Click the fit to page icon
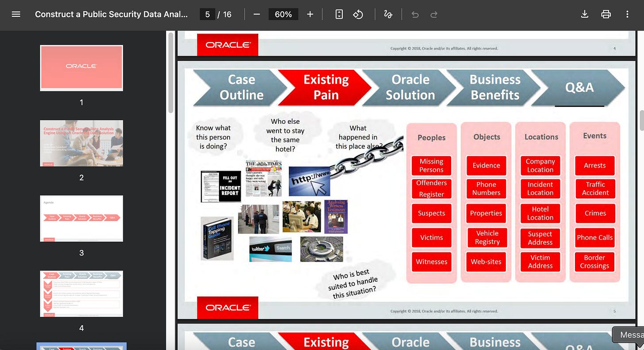Image resolution: width=644 pixels, height=350 pixels. [339, 14]
